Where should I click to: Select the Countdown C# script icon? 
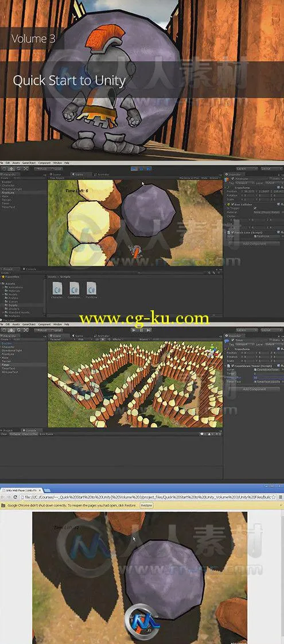point(74,289)
